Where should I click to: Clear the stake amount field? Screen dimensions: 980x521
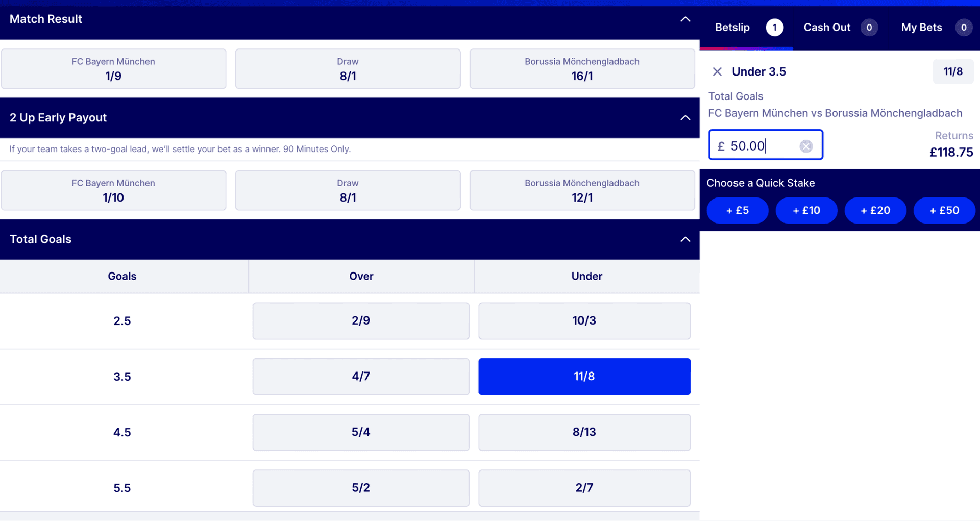(x=806, y=146)
